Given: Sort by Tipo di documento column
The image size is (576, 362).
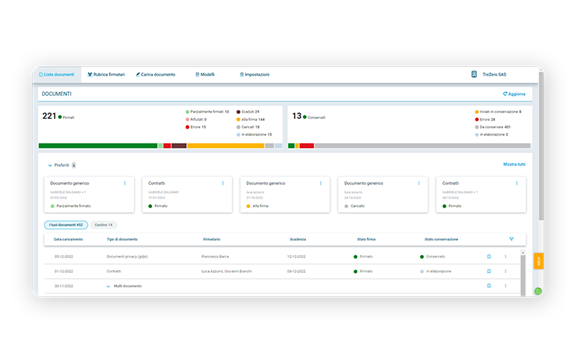Looking at the screenshot, I should [122, 239].
